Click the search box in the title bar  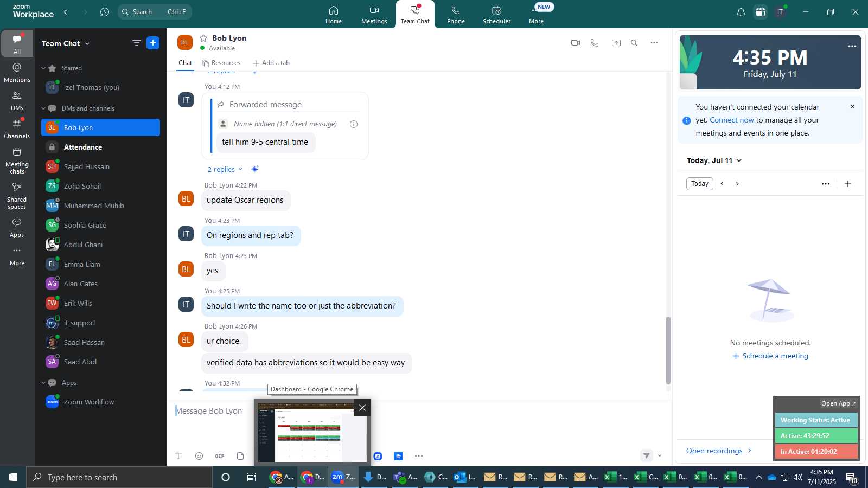click(x=155, y=12)
